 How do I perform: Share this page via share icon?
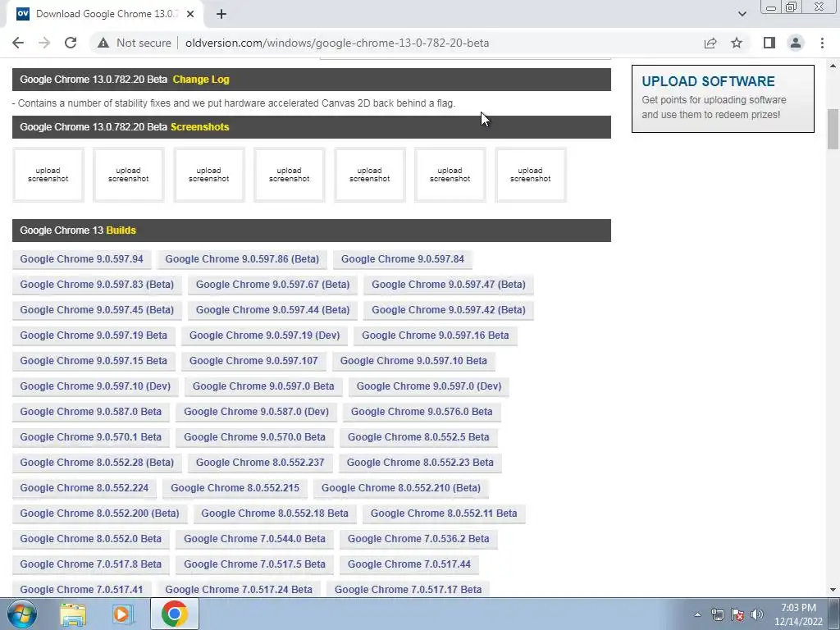pos(710,43)
